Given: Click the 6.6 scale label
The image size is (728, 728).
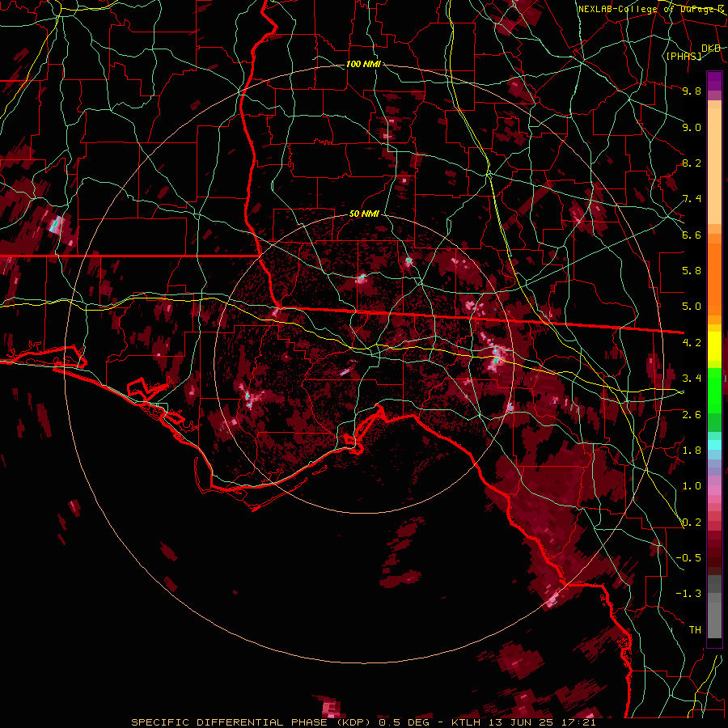Looking at the screenshot, I should (692, 235).
